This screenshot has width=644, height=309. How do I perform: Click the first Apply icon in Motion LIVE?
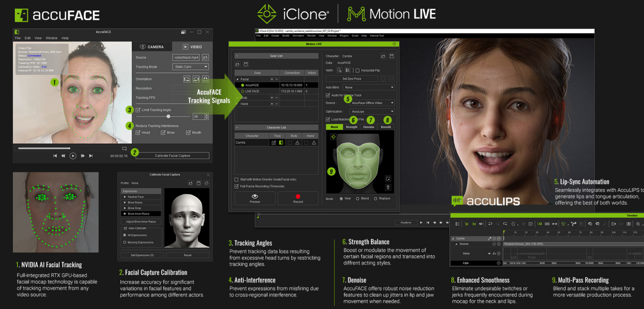(340, 70)
